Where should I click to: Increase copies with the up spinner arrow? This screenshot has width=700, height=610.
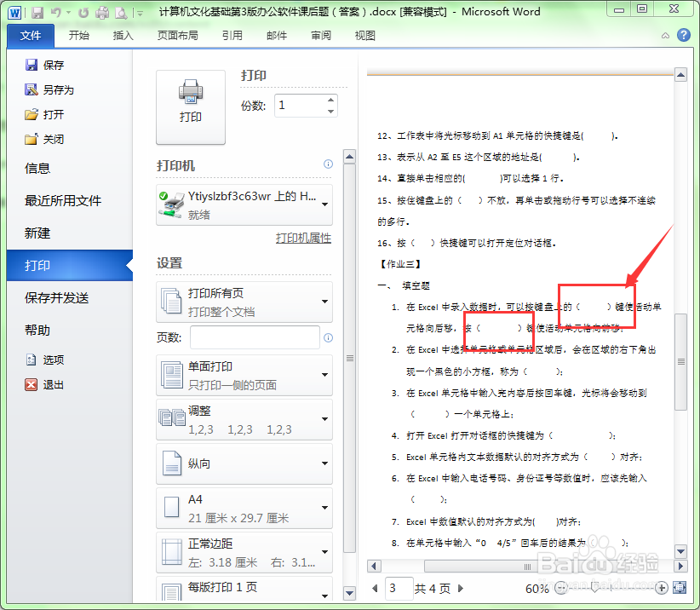(x=330, y=100)
